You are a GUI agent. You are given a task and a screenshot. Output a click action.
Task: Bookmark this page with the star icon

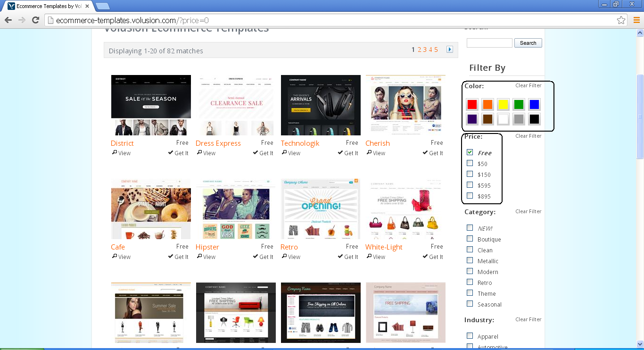tap(621, 20)
